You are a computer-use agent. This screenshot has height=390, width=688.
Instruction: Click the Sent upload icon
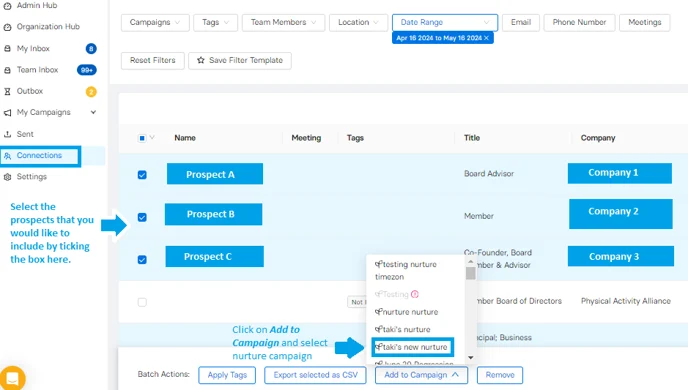7,134
